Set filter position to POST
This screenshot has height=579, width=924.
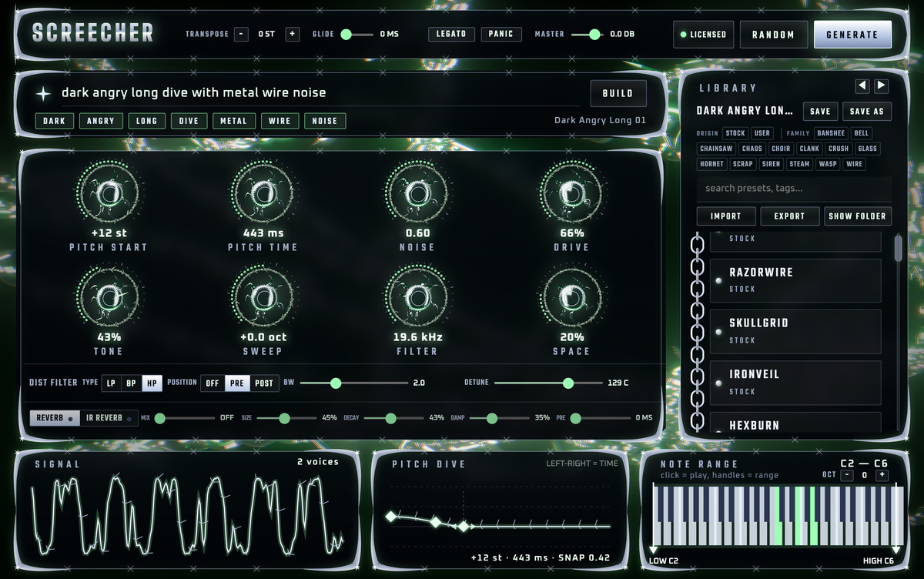point(264,383)
